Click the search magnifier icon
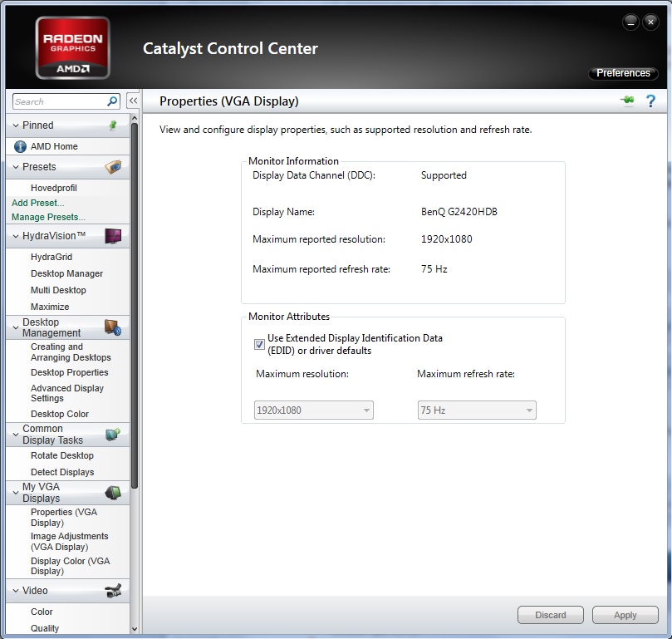 (x=112, y=101)
